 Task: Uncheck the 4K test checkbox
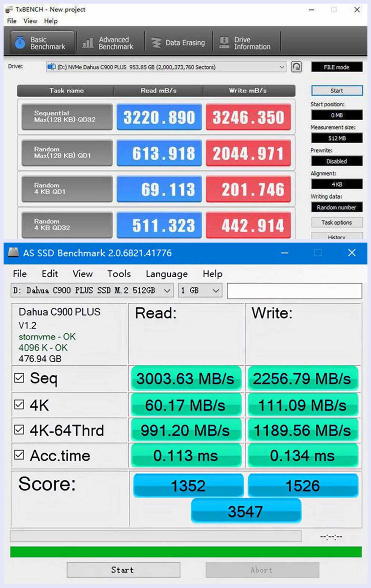(x=19, y=404)
